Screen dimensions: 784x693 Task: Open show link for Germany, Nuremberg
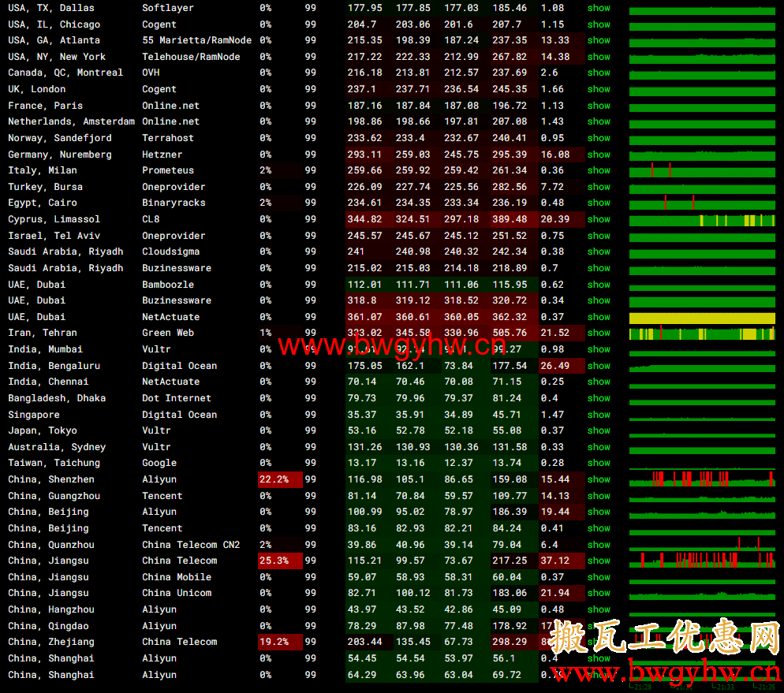599,155
